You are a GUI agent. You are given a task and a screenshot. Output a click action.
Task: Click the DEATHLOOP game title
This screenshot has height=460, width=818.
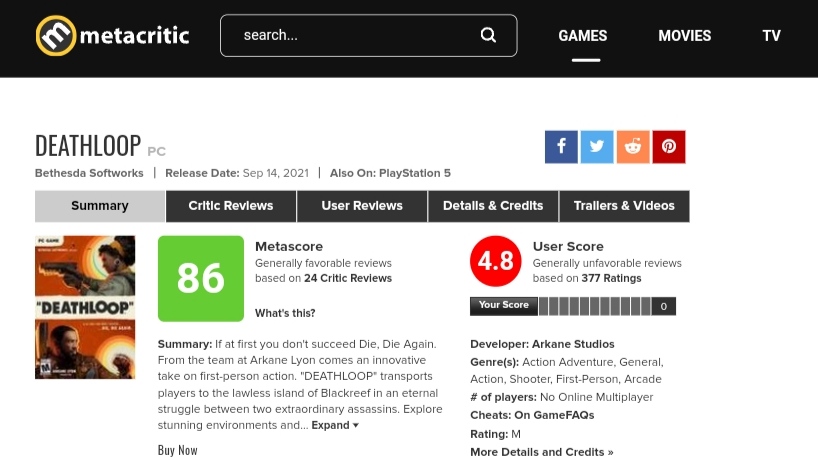coord(88,146)
